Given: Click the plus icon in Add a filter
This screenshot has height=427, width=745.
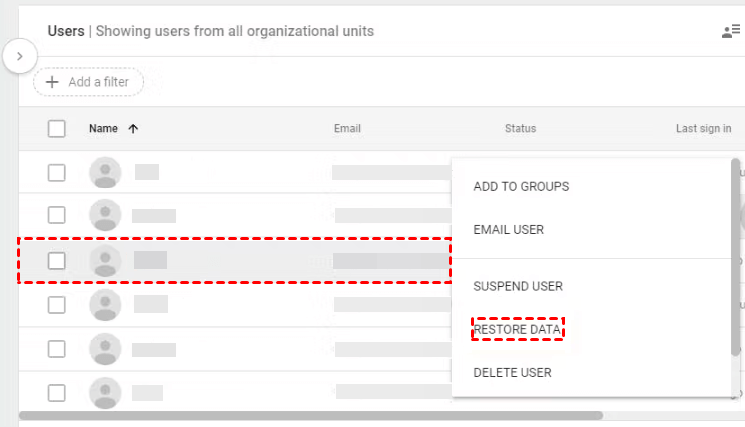Looking at the screenshot, I should 52,82.
